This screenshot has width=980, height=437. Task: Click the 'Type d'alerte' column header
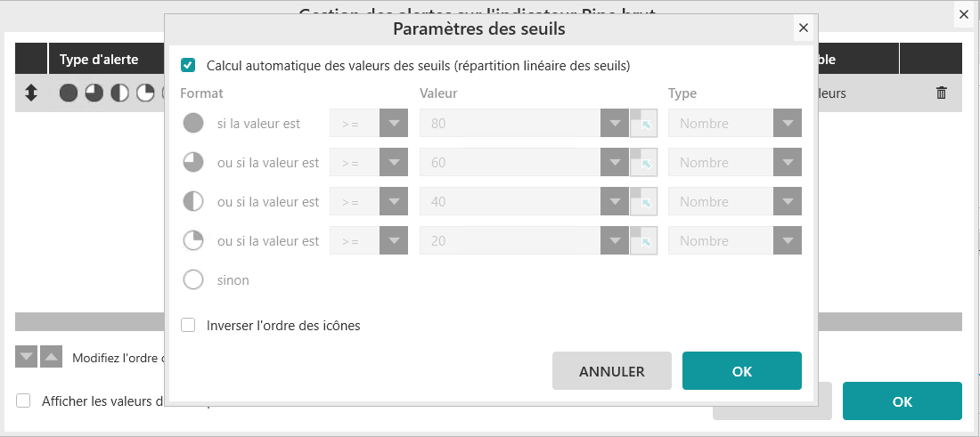click(x=99, y=60)
